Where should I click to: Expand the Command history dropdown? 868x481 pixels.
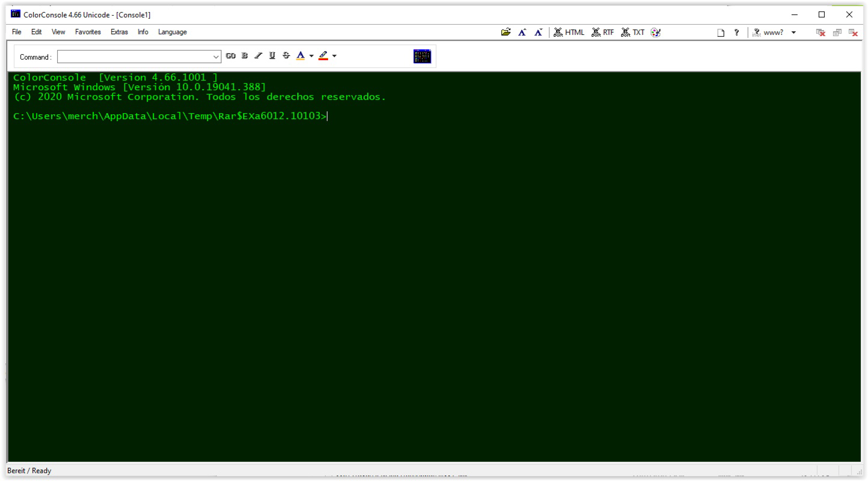[x=217, y=57]
